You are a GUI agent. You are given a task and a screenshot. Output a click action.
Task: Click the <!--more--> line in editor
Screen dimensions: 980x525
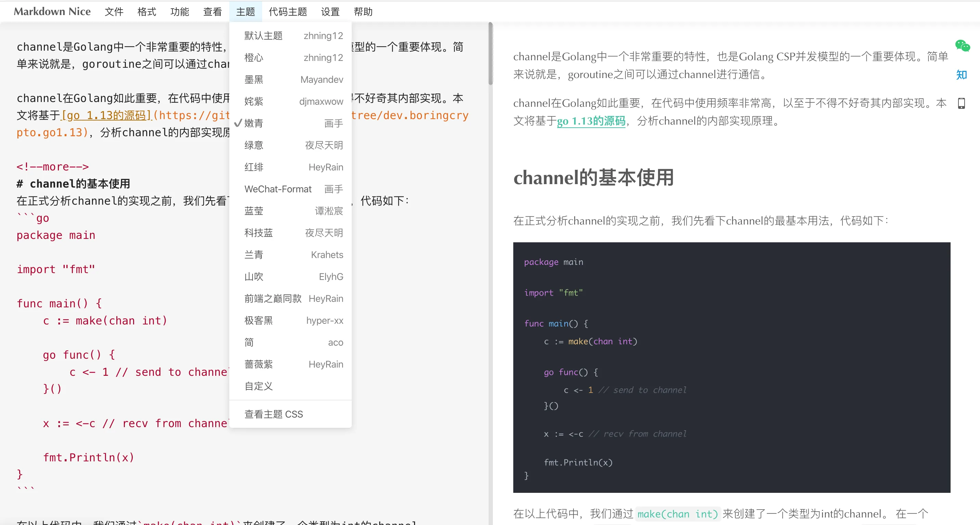click(x=52, y=167)
